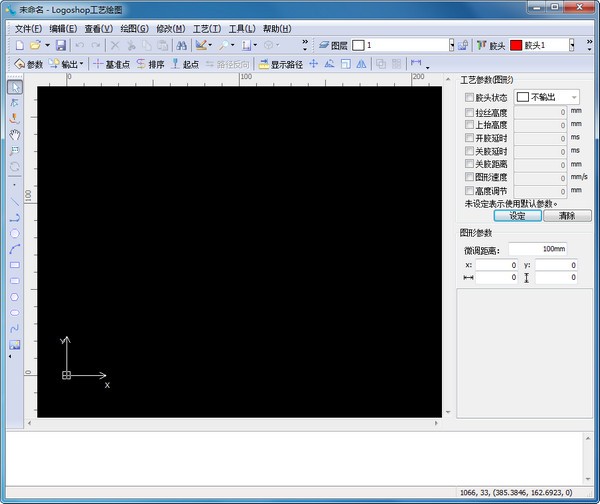Enable the 胶头状态 checkbox
Viewport: 600px width, 504px height.
pos(470,98)
